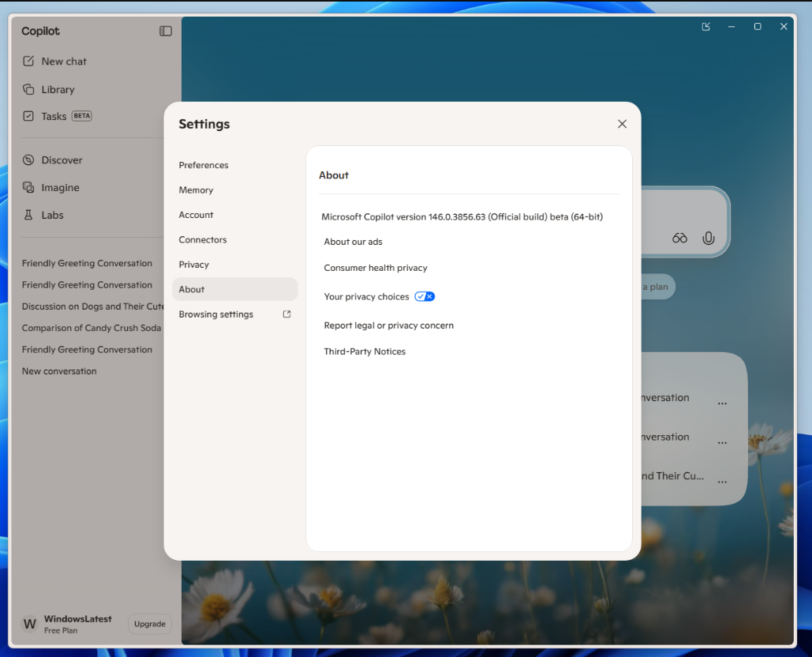The image size is (812, 657).
Task: Click Your privacy choices link
Action: (x=366, y=296)
